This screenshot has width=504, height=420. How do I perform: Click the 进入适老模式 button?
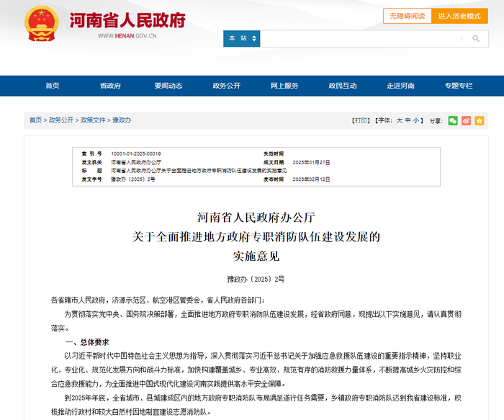(459, 16)
